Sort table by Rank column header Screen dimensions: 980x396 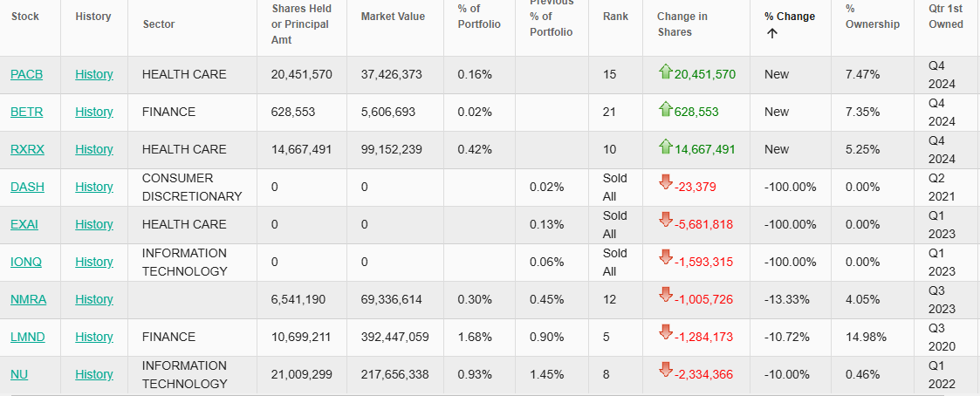(x=615, y=17)
